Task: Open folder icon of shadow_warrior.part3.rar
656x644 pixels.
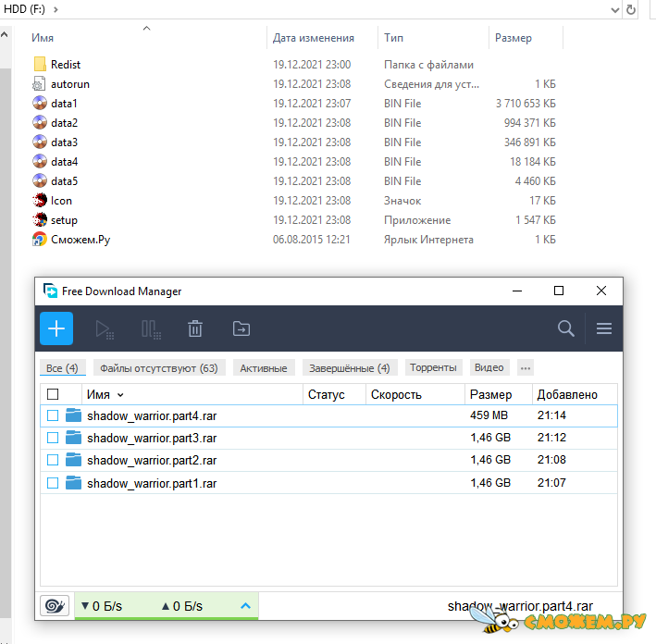Action: point(74,438)
